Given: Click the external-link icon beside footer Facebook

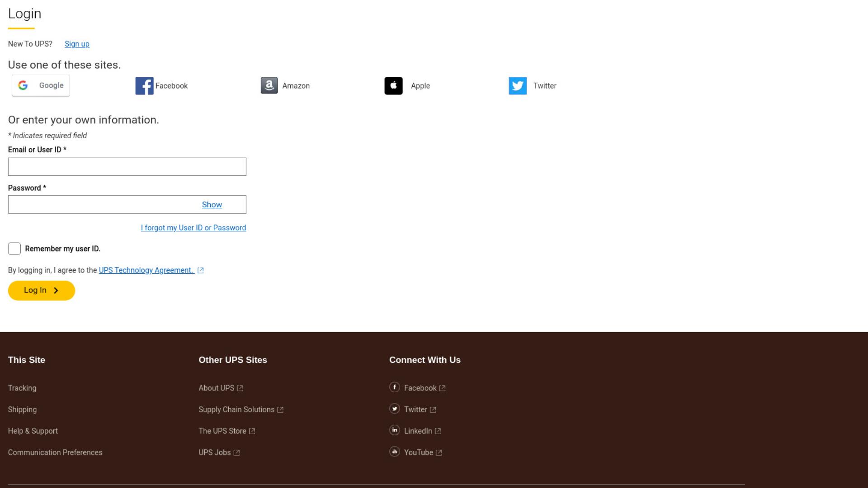Looking at the screenshot, I should [443, 388].
